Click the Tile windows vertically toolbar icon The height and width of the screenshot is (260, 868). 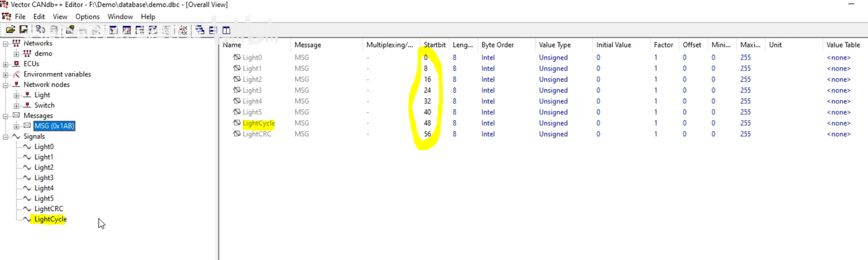[x=227, y=29]
